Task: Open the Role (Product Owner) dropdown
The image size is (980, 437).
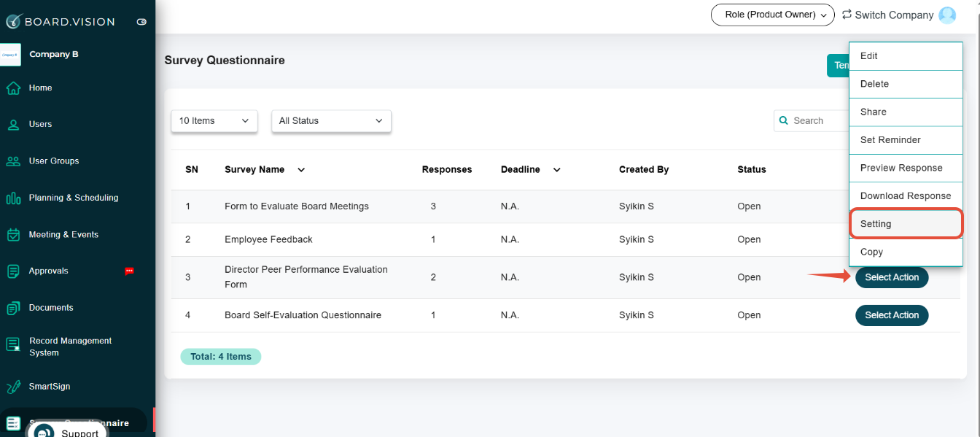Action: click(x=772, y=15)
